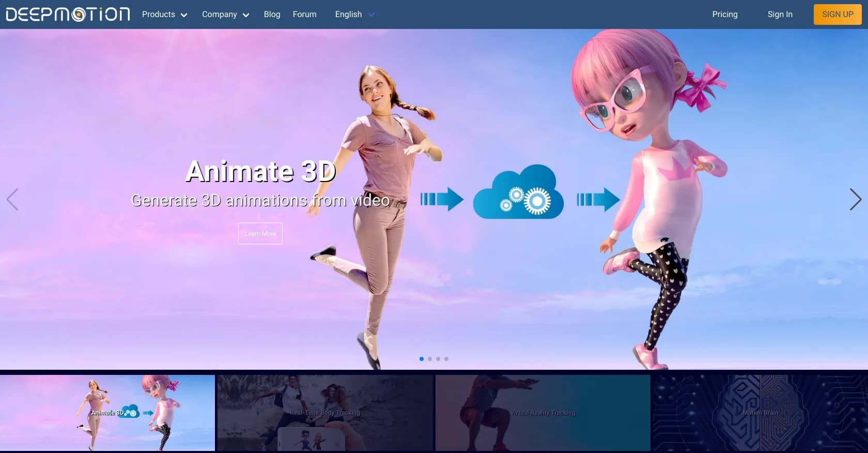Click the Animate 3D headline text
Viewport: 868px width, 453px height.
260,171
